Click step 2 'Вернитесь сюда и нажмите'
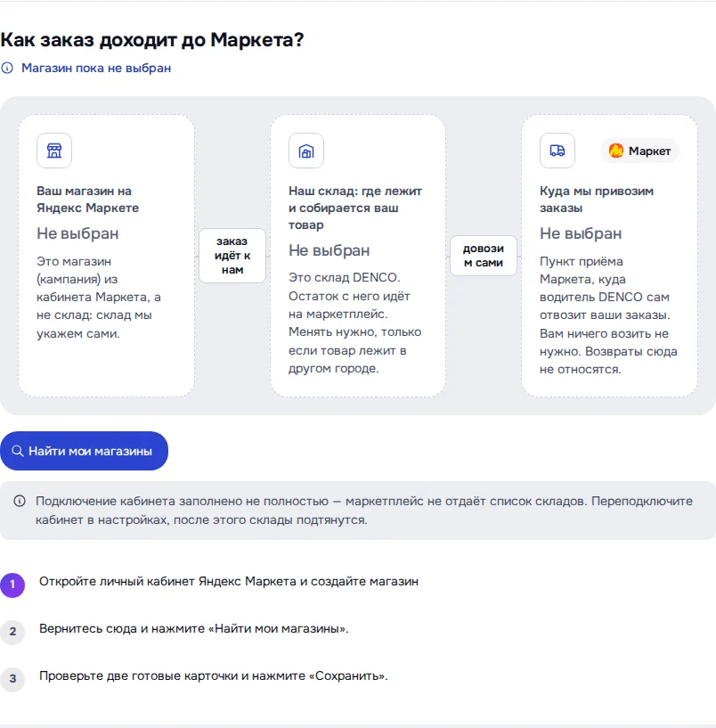Viewport: 716px width, 728px height. click(x=194, y=628)
